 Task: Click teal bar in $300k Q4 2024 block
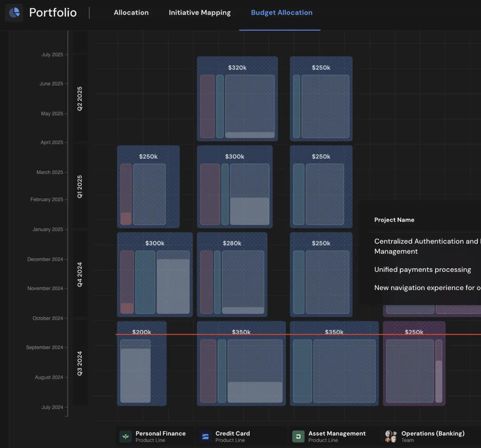tap(145, 282)
